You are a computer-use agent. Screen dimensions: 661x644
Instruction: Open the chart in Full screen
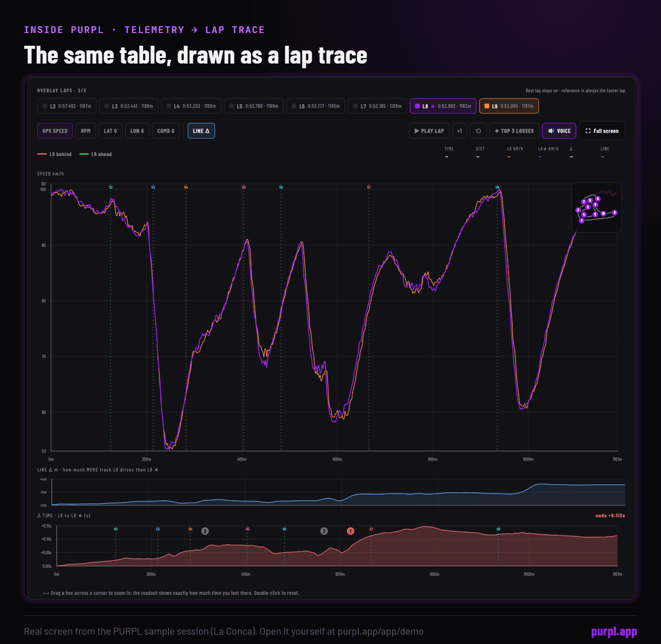(x=602, y=131)
